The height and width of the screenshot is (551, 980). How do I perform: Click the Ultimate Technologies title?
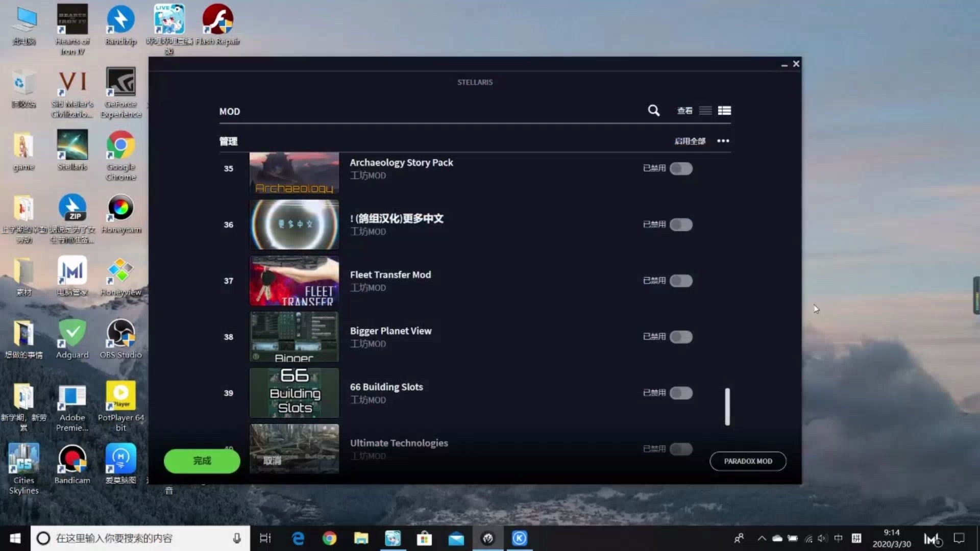(399, 443)
